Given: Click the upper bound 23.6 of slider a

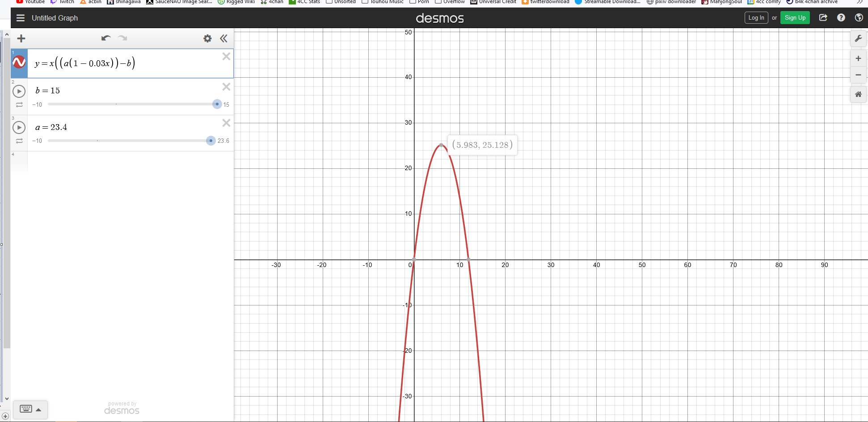Looking at the screenshot, I should click(223, 141).
